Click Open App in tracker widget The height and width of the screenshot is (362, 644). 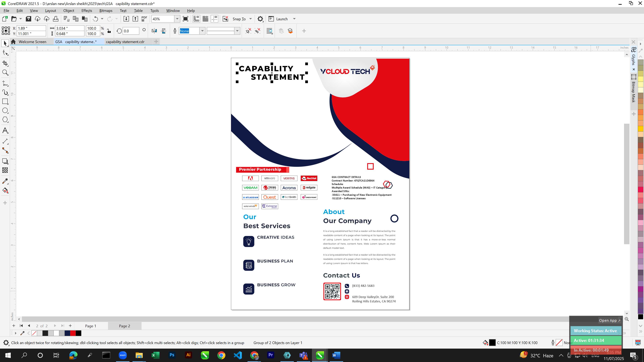[x=609, y=320]
